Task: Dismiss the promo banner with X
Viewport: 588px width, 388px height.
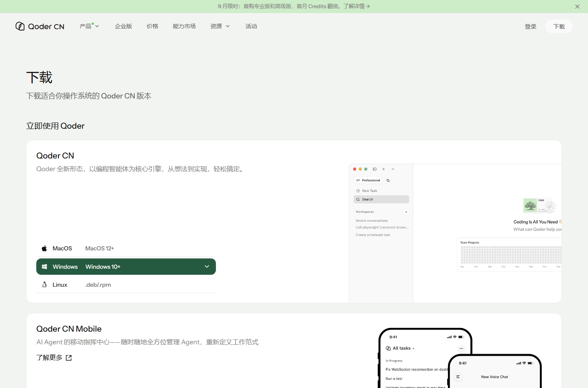Action: point(577,7)
